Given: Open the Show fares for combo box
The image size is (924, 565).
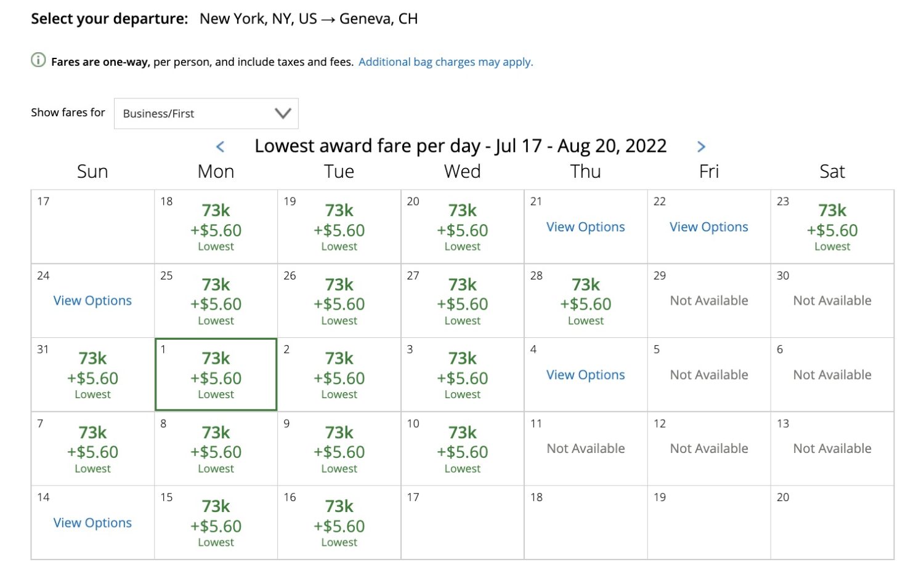Looking at the screenshot, I should coord(206,113).
